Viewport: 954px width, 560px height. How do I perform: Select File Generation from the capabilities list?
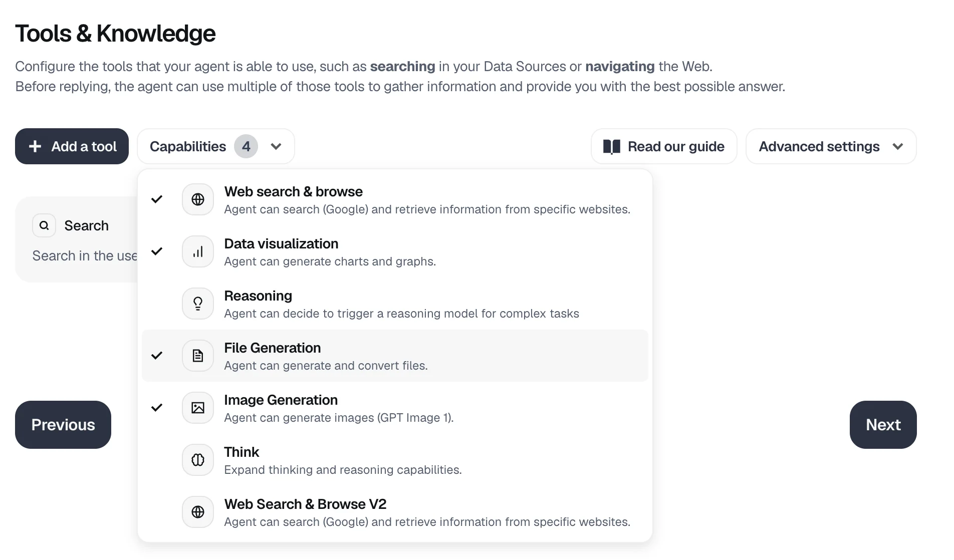(351, 355)
